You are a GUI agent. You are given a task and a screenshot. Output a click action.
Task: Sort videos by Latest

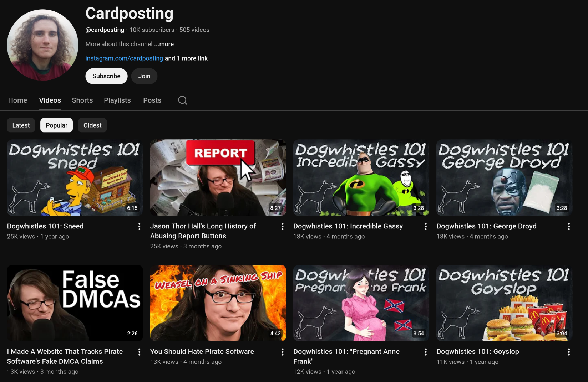pos(21,125)
